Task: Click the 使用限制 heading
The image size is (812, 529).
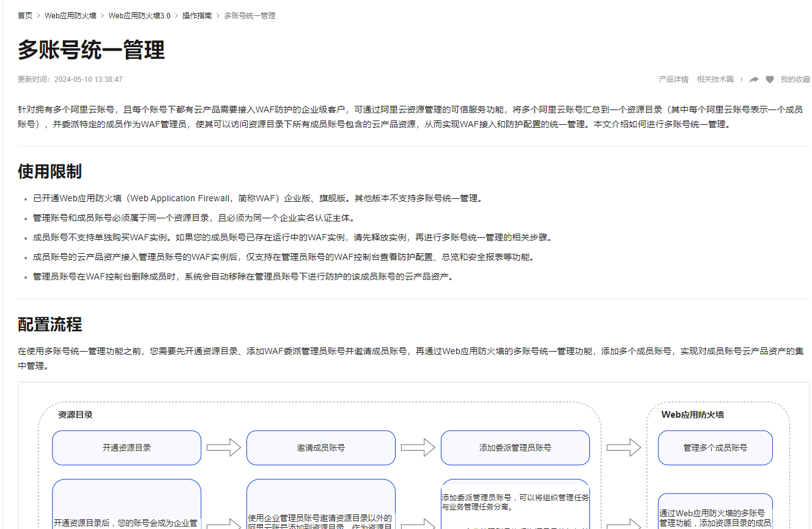Action: [x=50, y=171]
